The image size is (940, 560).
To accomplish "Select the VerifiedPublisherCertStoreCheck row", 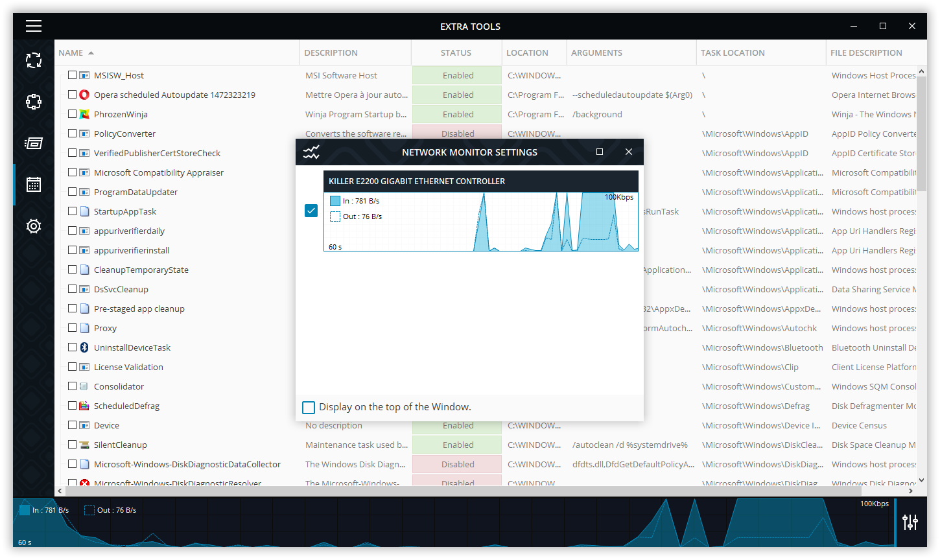I will pos(157,153).
